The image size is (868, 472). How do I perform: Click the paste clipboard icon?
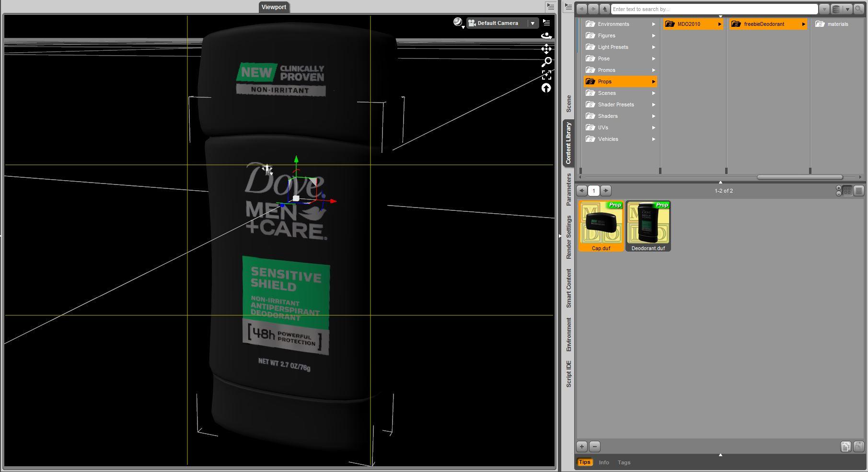tap(858, 447)
